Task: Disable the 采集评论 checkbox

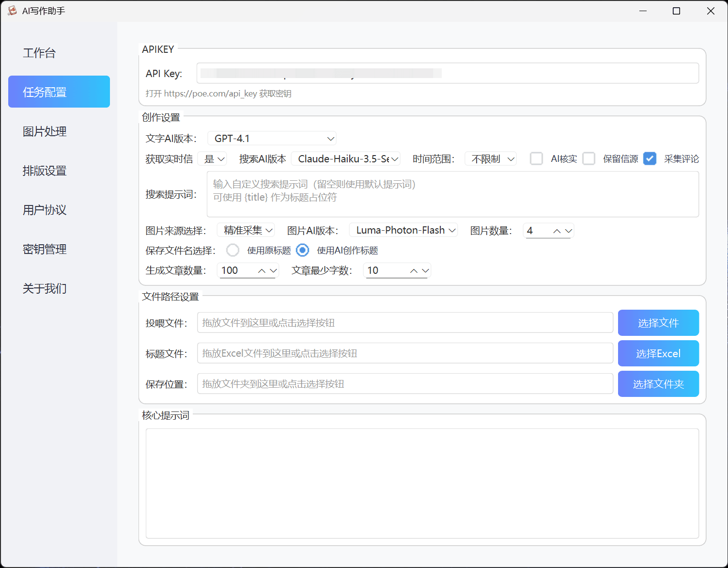Action: [650, 158]
